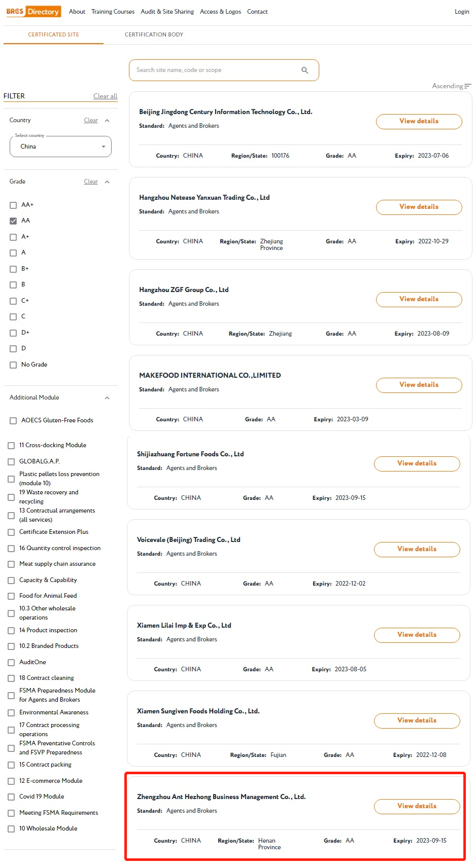The height and width of the screenshot is (868, 475).
Task: Click the Ascending sort order icon
Action: click(467, 86)
